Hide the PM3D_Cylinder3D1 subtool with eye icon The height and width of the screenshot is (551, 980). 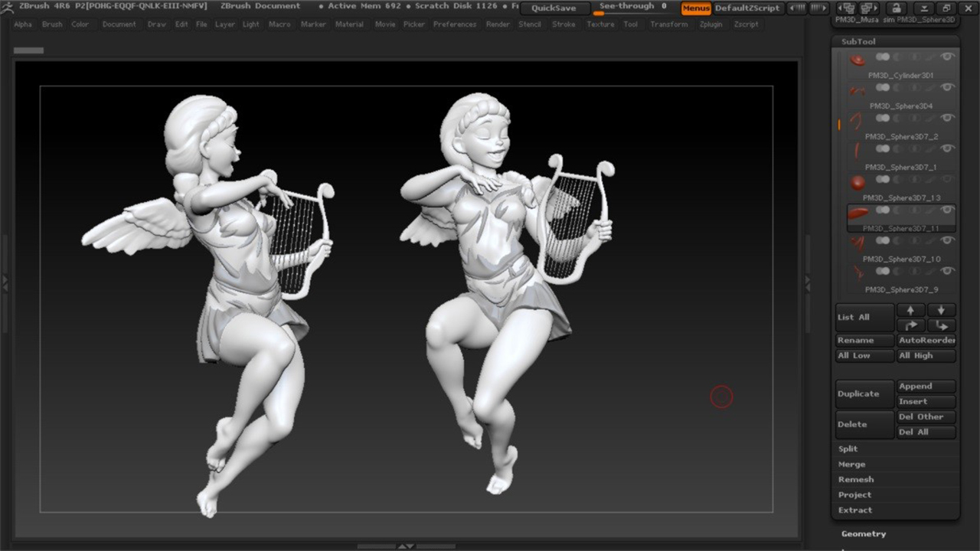[948, 57]
